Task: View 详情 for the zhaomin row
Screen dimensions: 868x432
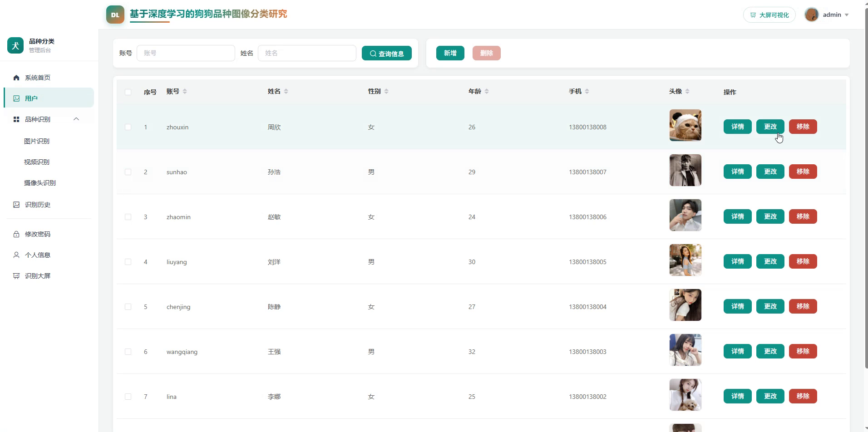Action: coord(738,216)
